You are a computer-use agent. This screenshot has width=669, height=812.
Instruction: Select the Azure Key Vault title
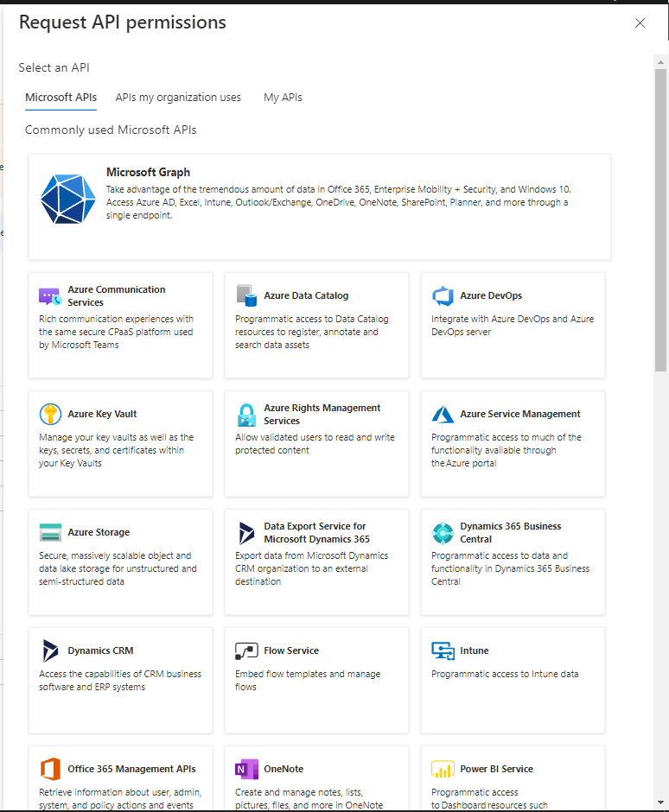(102, 414)
